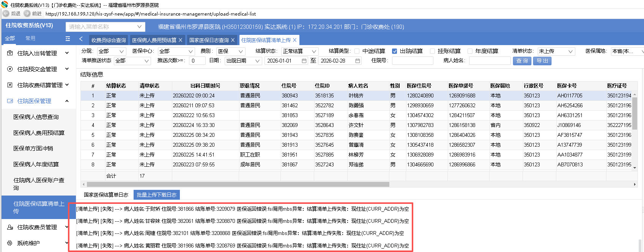Uncheck the 出院结算 checkbox

(x=395, y=51)
